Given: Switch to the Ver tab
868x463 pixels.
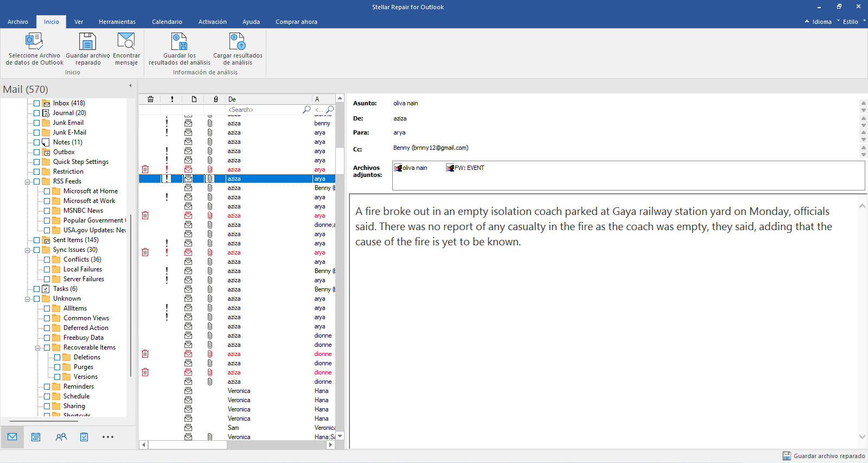Looking at the screenshot, I should tap(79, 22).
